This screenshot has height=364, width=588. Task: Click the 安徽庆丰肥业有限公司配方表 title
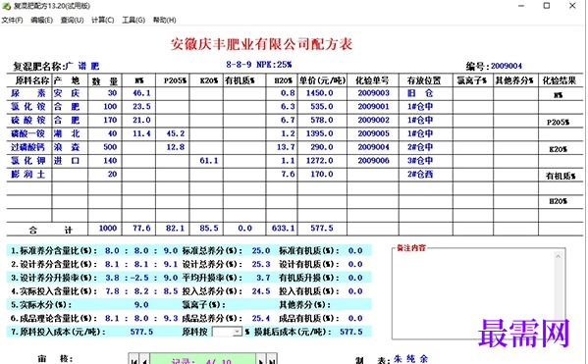pos(261,44)
